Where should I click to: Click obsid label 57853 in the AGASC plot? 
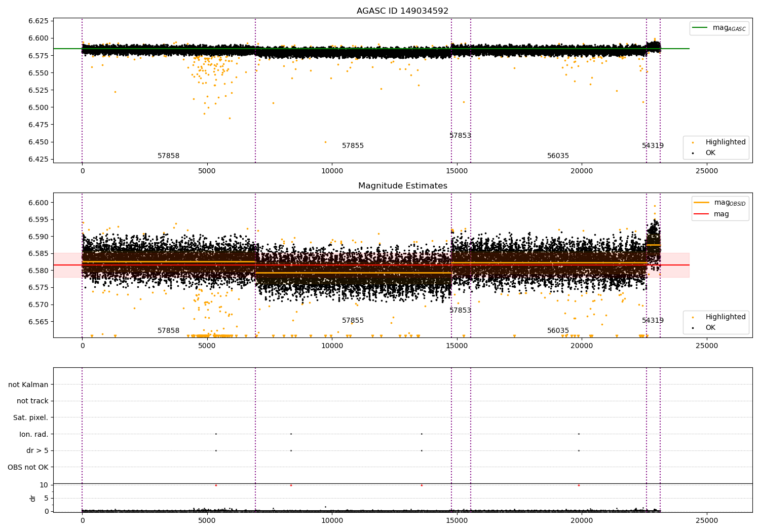(x=460, y=136)
